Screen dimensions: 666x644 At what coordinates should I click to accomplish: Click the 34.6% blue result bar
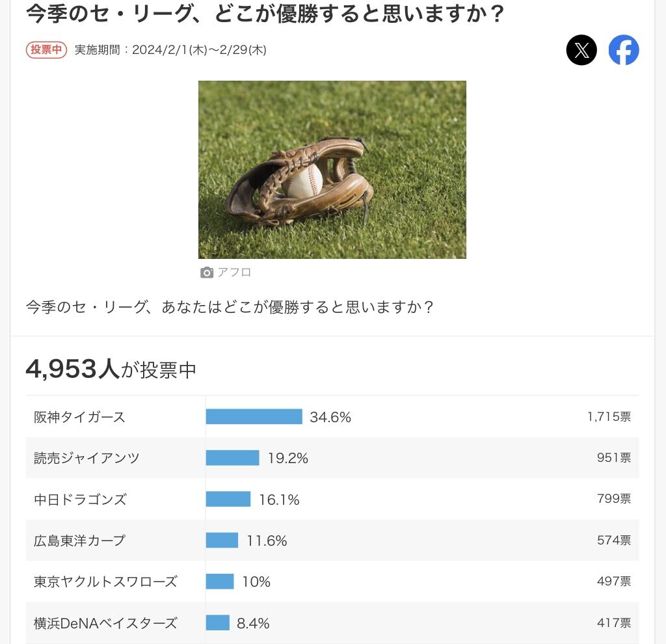254,417
